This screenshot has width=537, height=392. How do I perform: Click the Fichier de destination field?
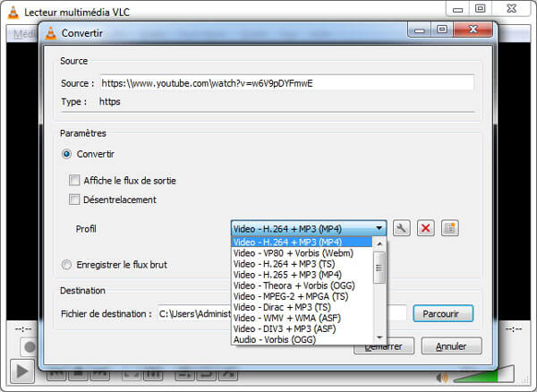point(282,313)
